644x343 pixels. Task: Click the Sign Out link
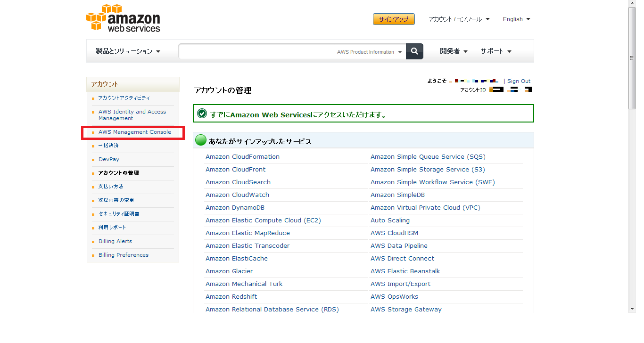pyautogui.click(x=519, y=81)
